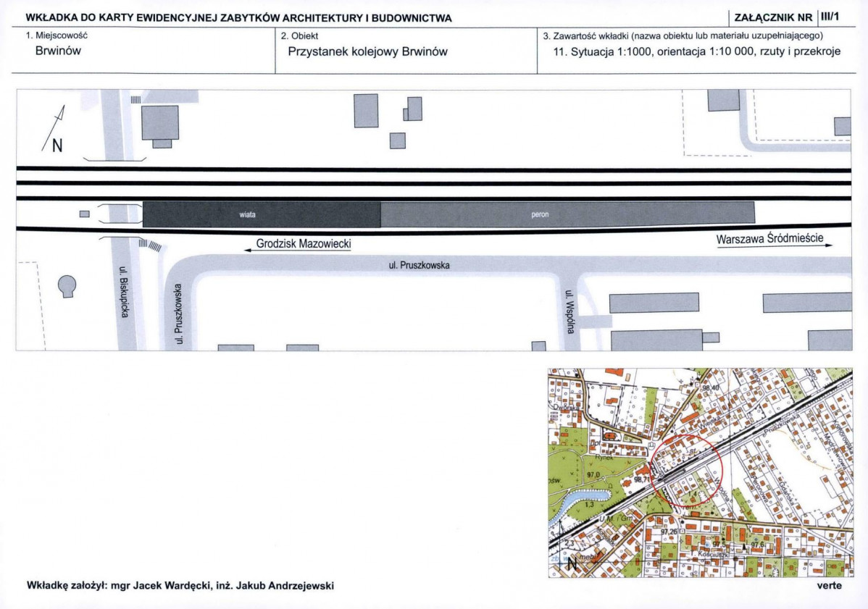The height and width of the screenshot is (609, 868).
Task: Click the attachment number 'III/1' box
Action: tap(829, 17)
